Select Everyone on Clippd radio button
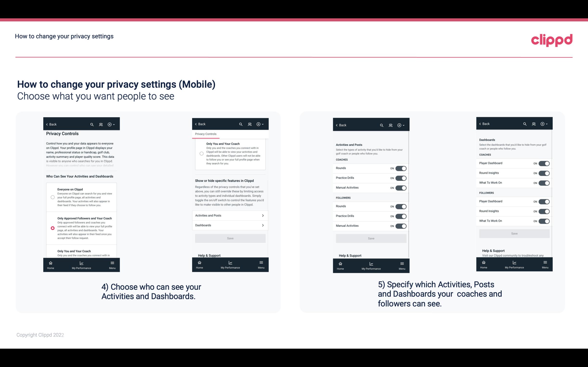 52,197
